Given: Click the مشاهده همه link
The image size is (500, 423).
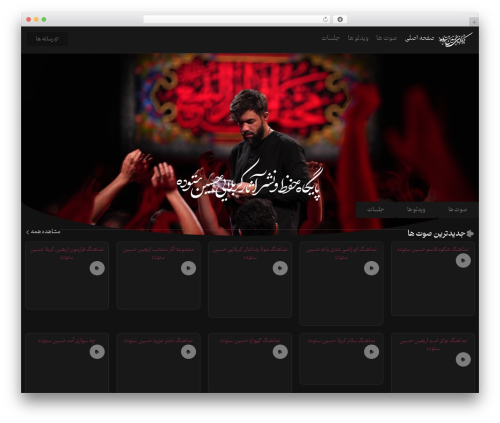Looking at the screenshot, I should click(43, 232).
